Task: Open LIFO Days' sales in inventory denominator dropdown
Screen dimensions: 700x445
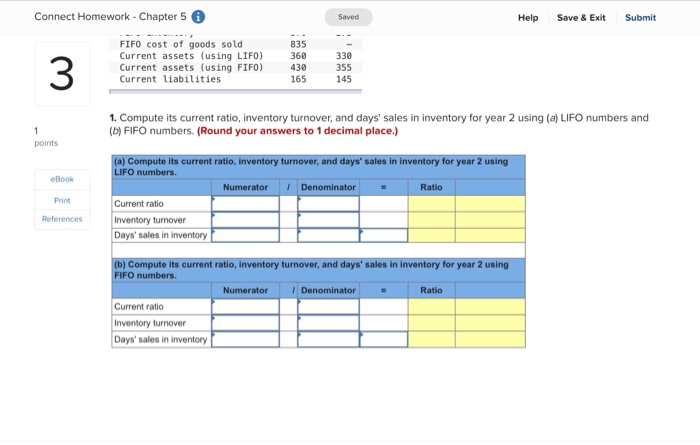Action: coord(328,235)
